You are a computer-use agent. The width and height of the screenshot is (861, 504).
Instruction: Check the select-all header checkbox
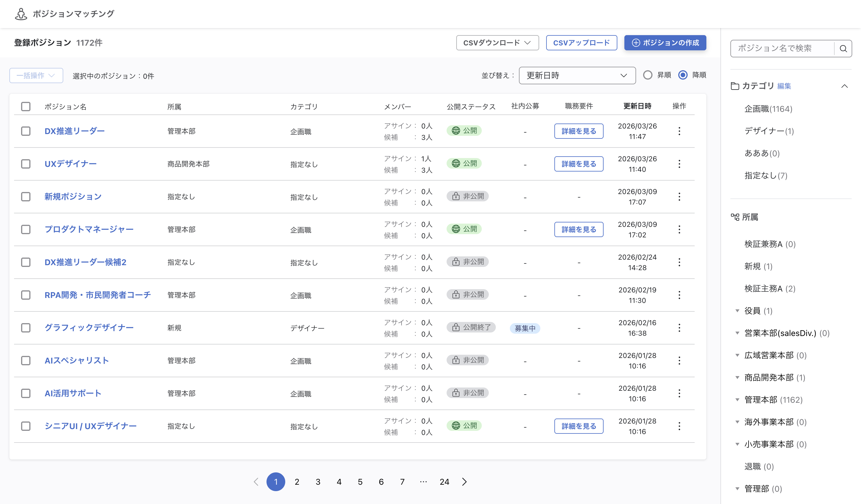coord(26,107)
